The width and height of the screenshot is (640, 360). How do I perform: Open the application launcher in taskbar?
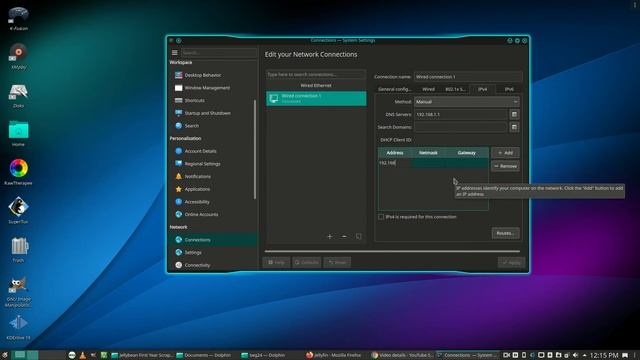5,355
